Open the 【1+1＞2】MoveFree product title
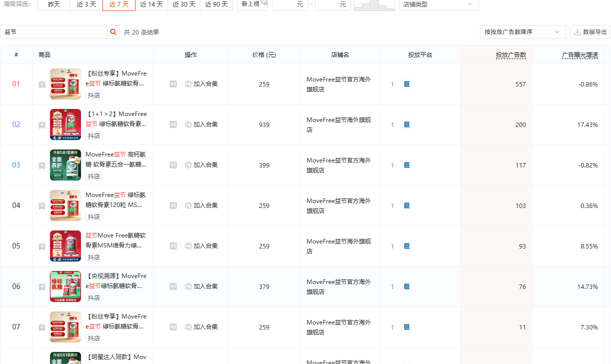This screenshot has width=611, height=364. 116,119
